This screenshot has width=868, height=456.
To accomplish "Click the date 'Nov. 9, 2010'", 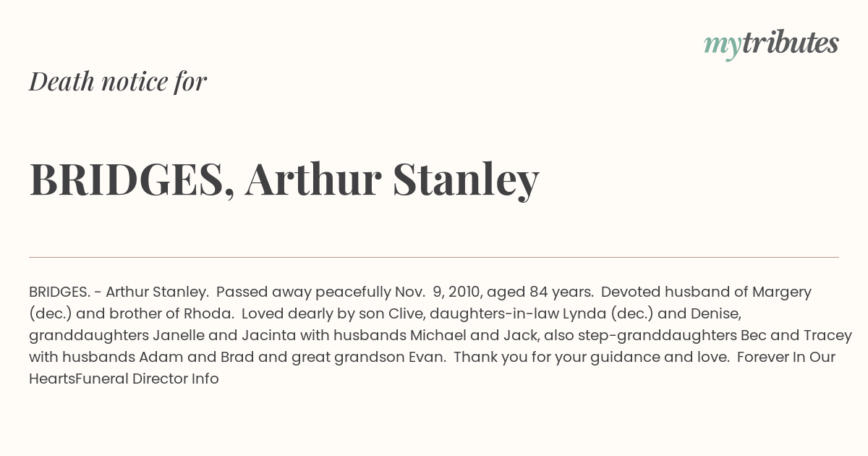I will click(438, 292).
